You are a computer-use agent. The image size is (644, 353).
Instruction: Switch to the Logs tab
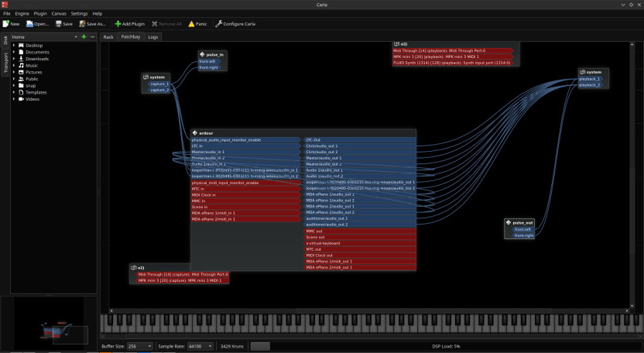click(153, 37)
